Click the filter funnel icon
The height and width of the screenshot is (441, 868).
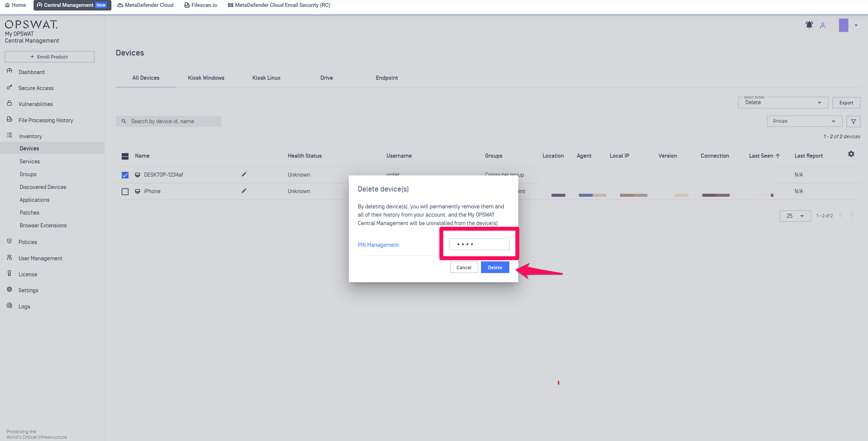click(x=853, y=121)
